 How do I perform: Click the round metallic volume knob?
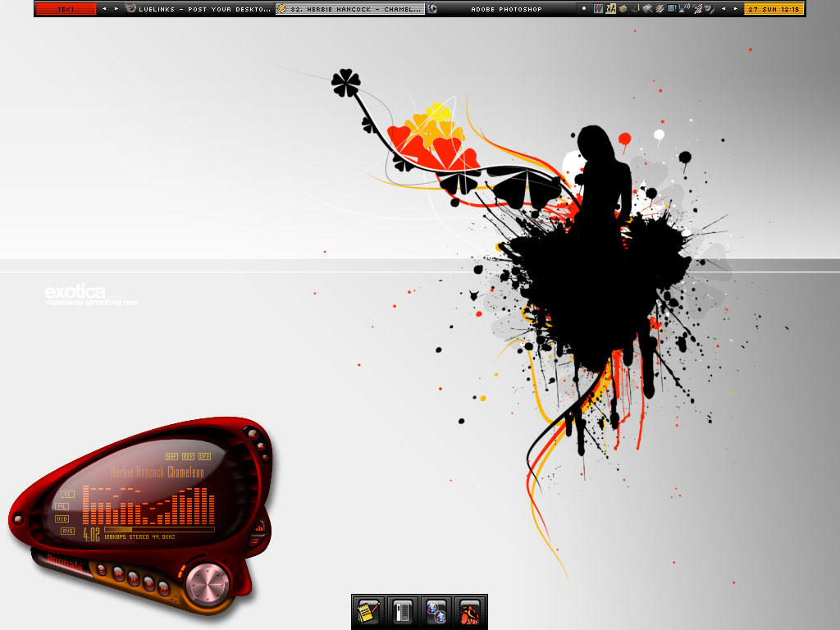(x=208, y=584)
